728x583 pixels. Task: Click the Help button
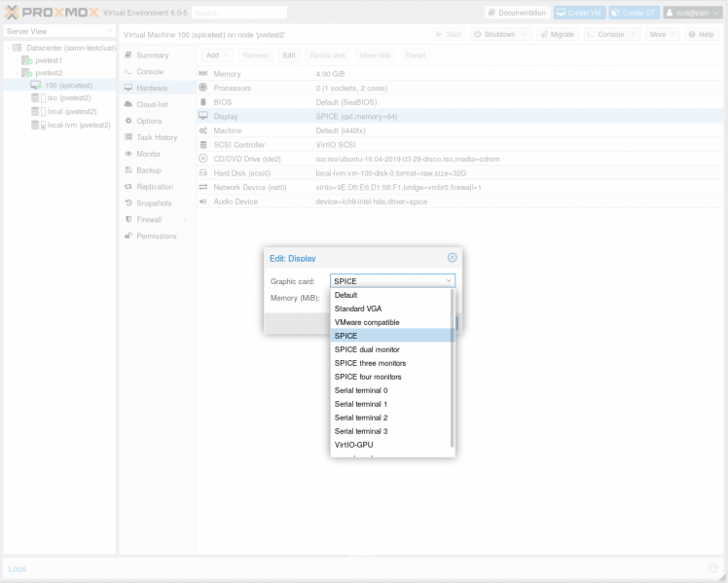point(701,34)
